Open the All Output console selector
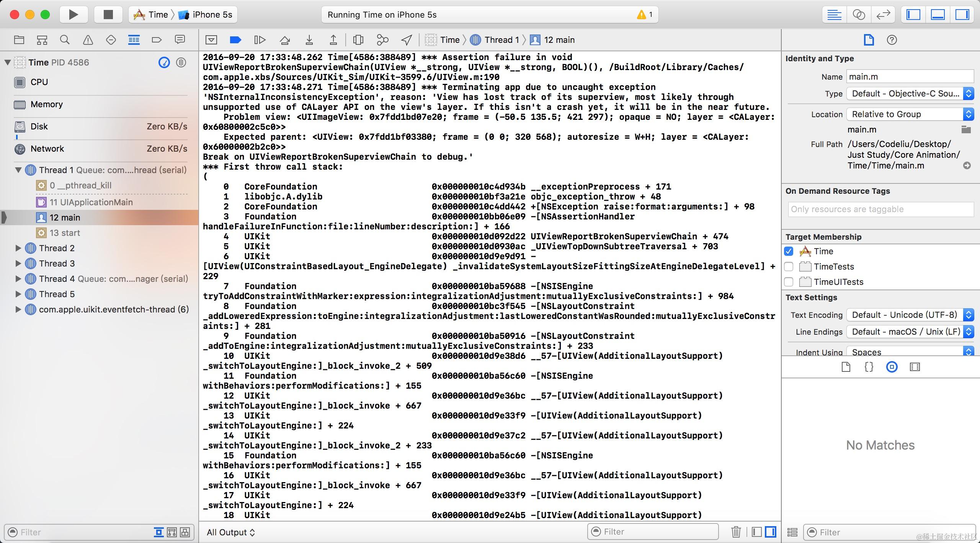The height and width of the screenshot is (543, 980). [230, 532]
